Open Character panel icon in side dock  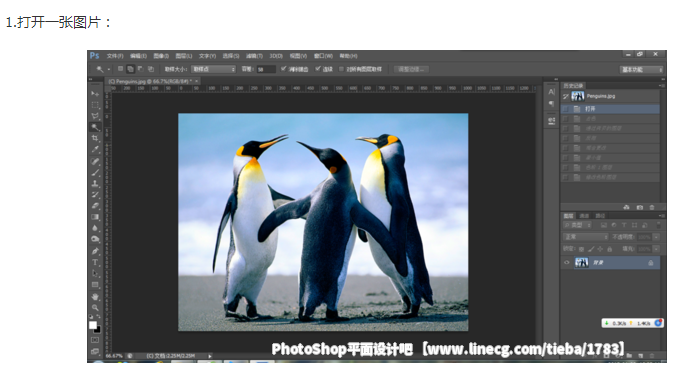551,92
